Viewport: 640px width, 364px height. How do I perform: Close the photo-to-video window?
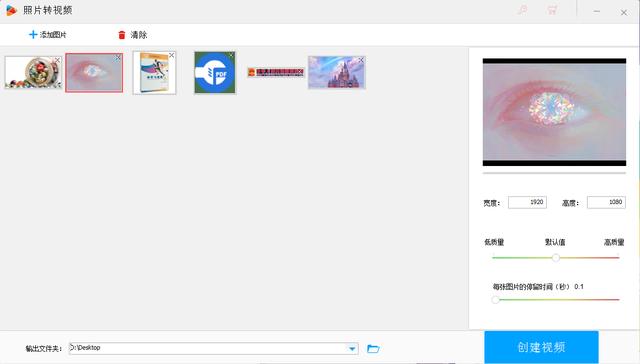(624, 12)
